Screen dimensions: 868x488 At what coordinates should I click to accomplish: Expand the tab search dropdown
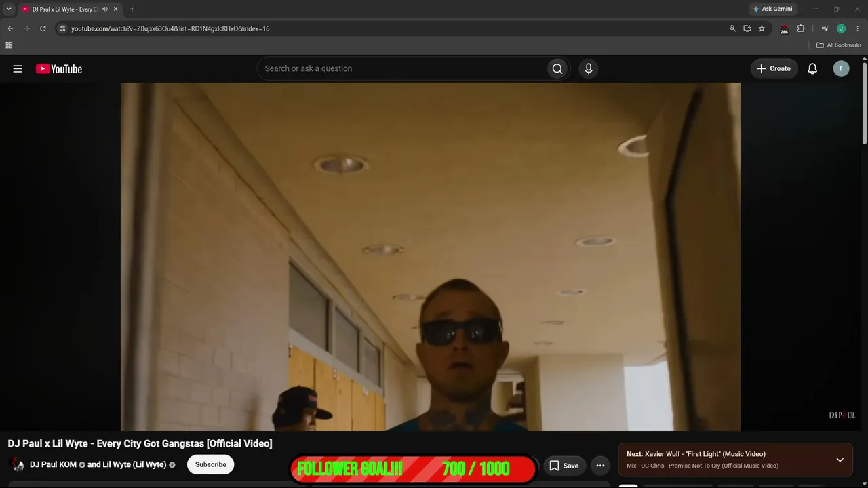[x=9, y=9]
